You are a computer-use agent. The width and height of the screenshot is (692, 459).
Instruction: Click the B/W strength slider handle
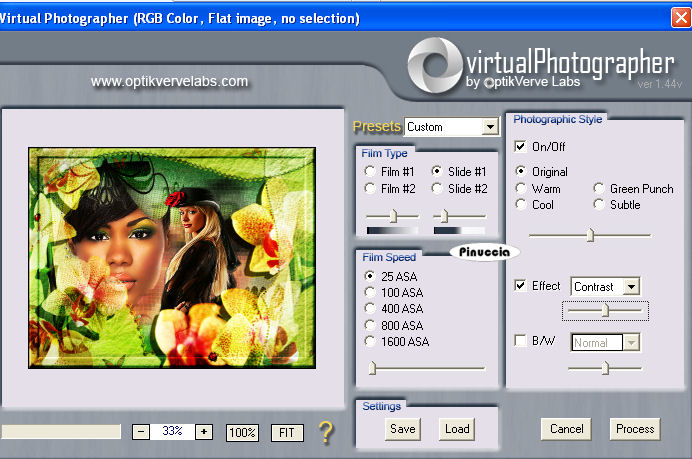pos(606,368)
